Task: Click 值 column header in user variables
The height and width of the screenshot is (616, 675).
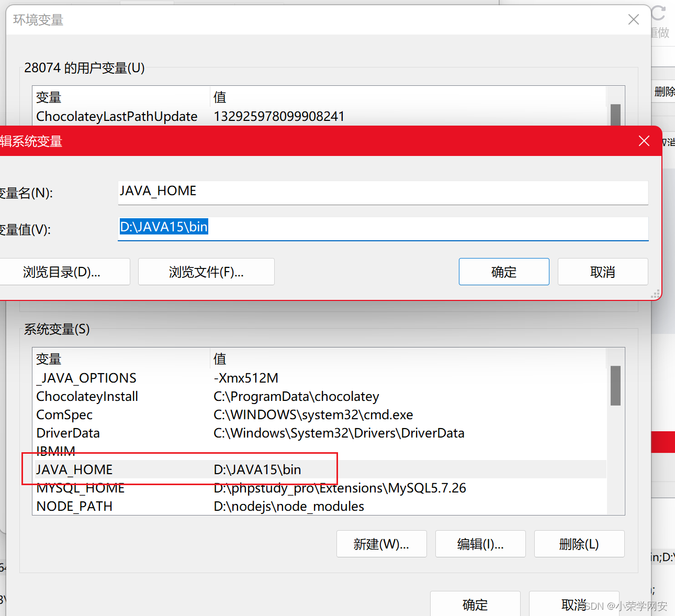Action: pyautogui.click(x=408, y=97)
